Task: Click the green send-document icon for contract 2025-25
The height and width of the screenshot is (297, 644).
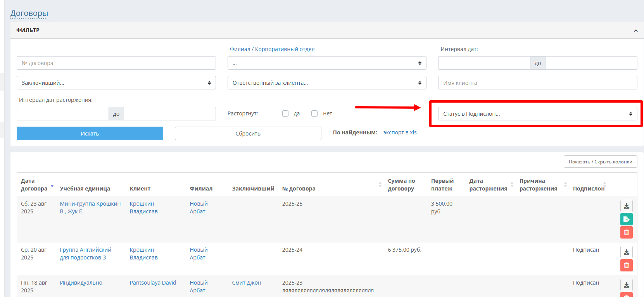Action: click(x=626, y=219)
